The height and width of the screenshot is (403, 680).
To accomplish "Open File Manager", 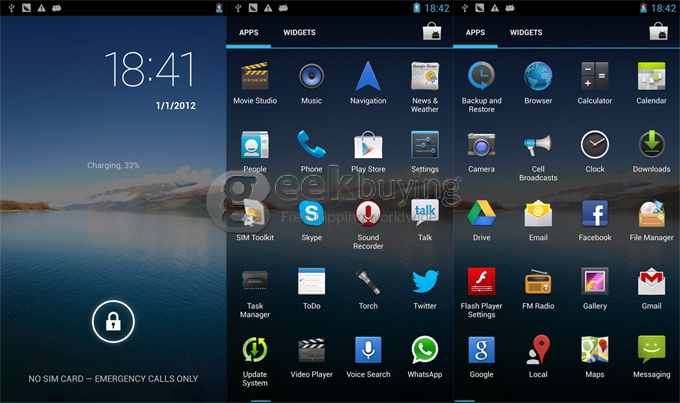I will [651, 213].
